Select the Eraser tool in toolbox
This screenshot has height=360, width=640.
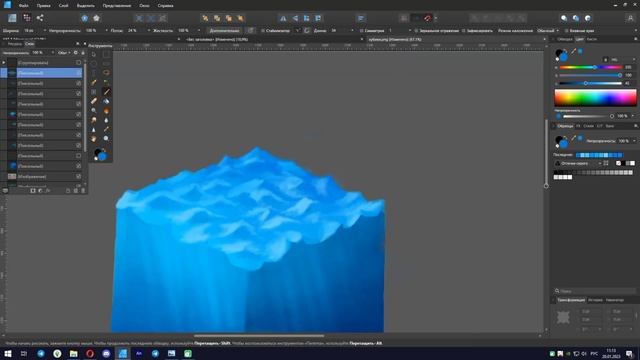(x=94, y=101)
